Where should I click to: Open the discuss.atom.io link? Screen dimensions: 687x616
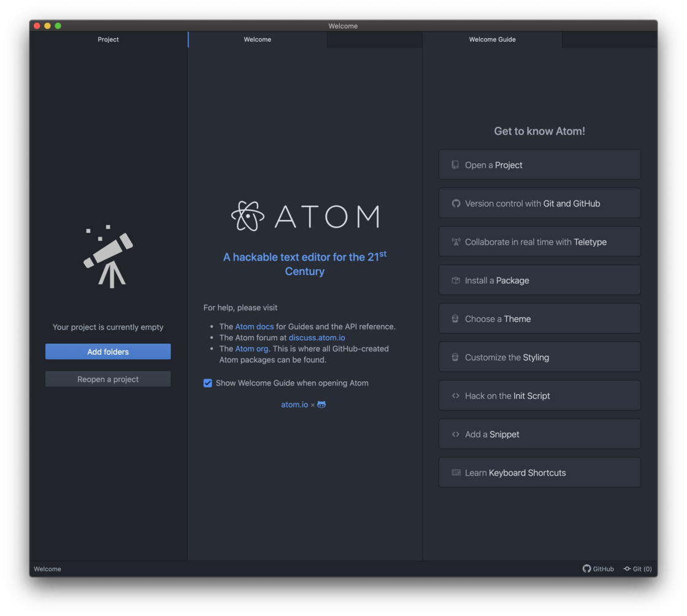click(317, 337)
